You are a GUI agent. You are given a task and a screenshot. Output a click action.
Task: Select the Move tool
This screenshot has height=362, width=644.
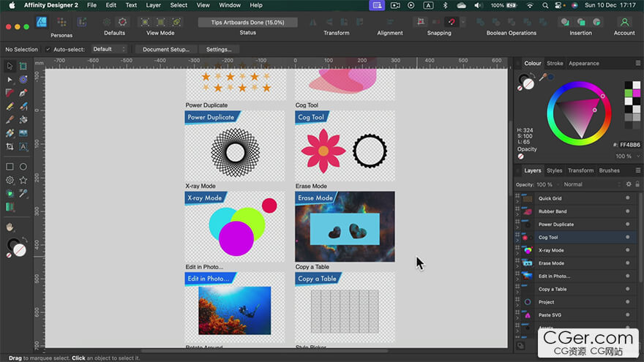point(10,67)
